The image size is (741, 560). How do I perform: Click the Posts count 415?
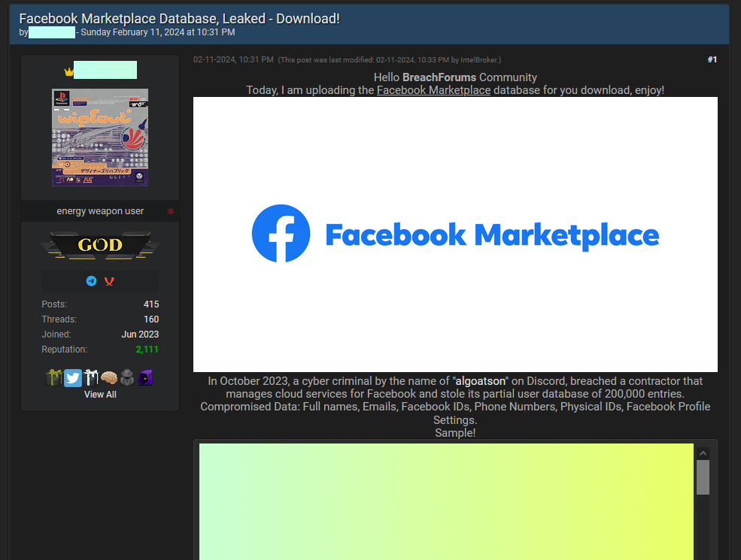pyautogui.click(x=151, y=304)
